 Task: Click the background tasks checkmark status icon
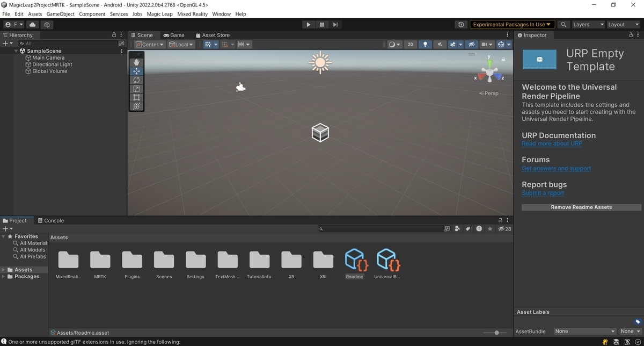(x=638, y=342)
